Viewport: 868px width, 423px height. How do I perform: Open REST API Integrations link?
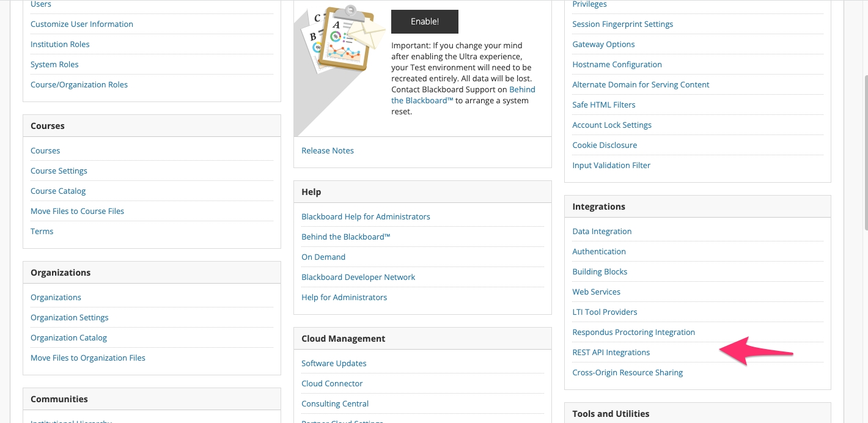coord(611,352)
